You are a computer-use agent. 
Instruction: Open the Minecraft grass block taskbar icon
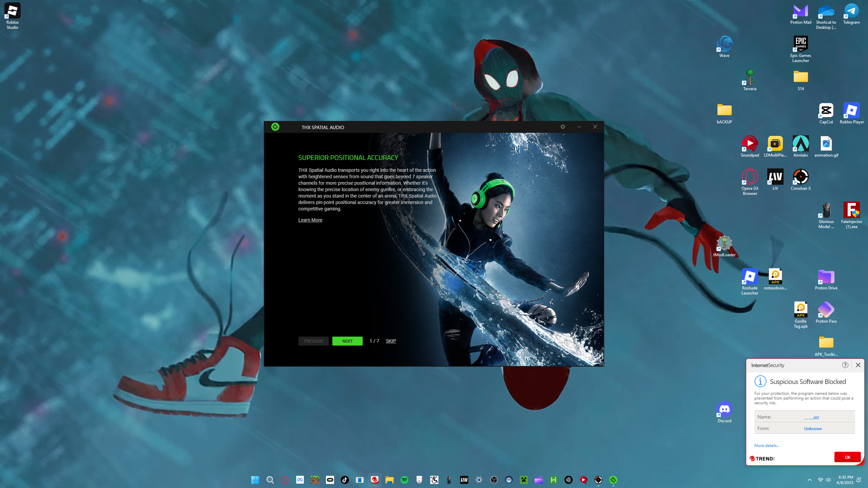[315, 480]
